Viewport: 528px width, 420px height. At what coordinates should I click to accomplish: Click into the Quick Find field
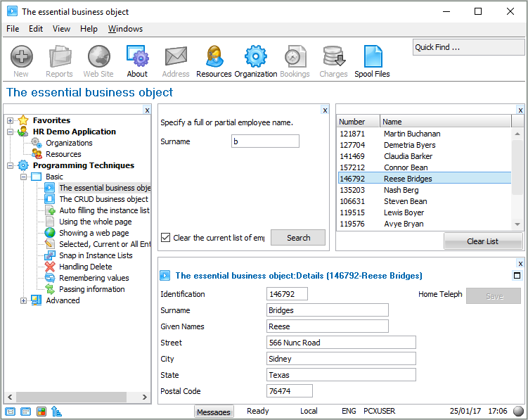[x=468, y=47]
